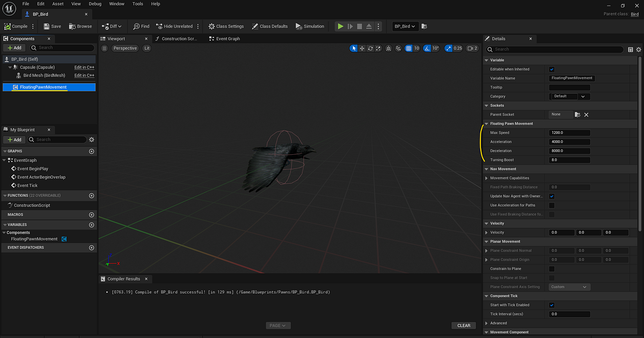Open the My Blueprint settings gear
Screen dimensions: 644x338
point(91,140)
